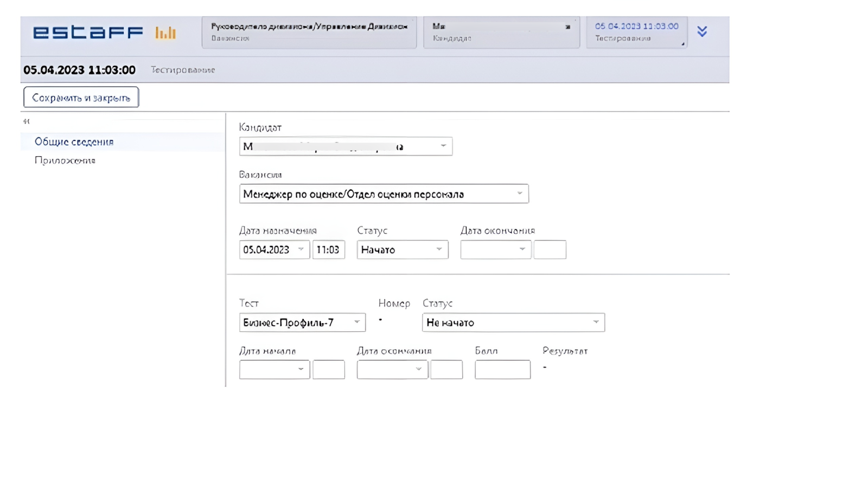
Task: Click the Сохранить и закрыть button
Action: click(81, 98)
